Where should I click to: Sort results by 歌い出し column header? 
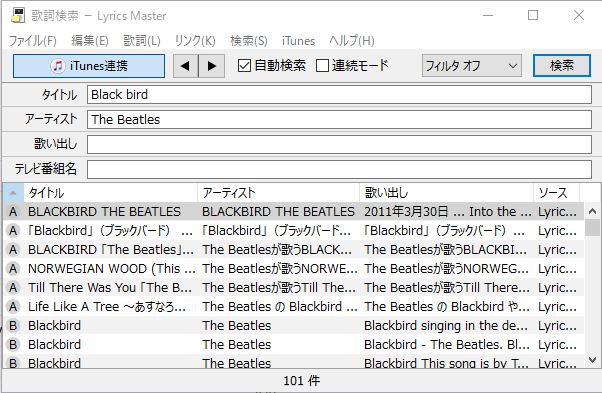coord(447,193)
